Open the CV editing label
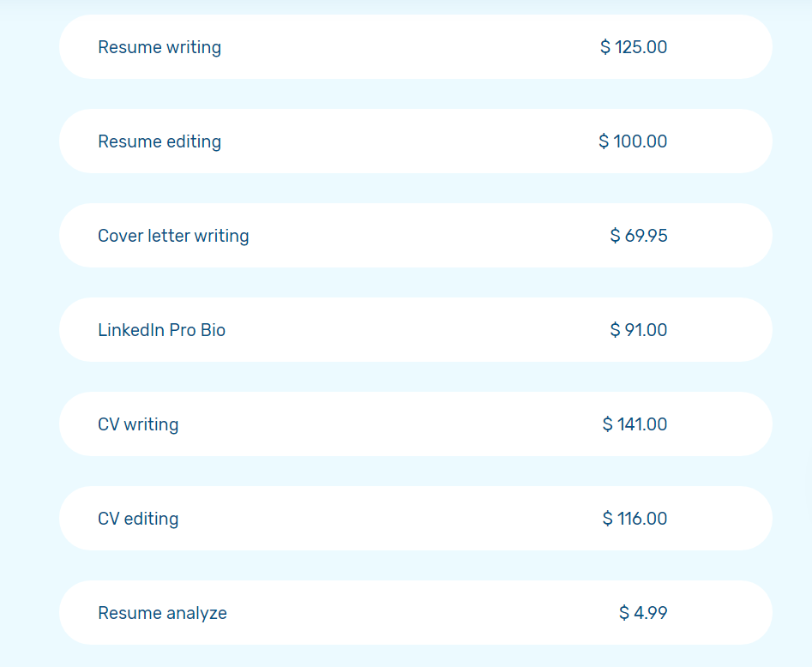Viewport: 812px width, 667px height. coord(138,519)
